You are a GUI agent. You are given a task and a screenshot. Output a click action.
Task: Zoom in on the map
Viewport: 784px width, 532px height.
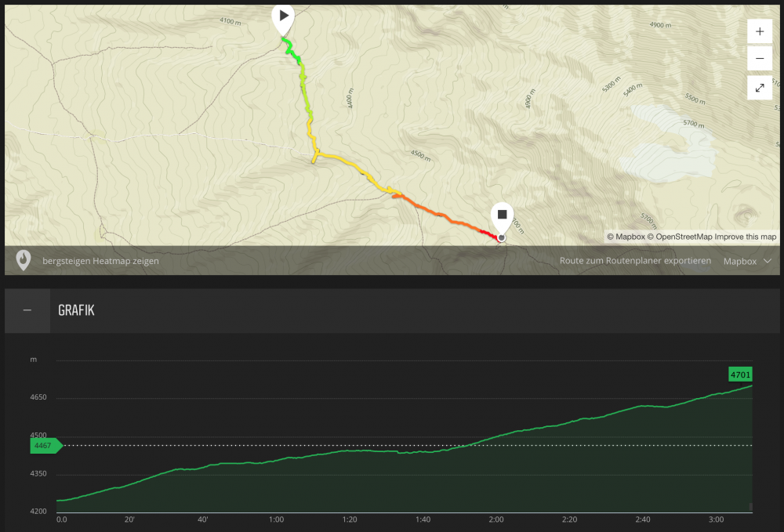point(760,32)
